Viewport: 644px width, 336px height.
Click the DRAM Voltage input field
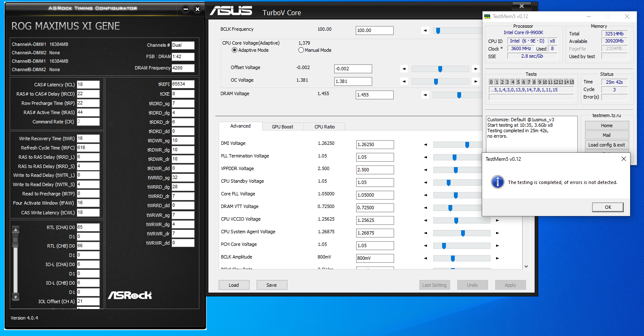(x=375, y=95)
